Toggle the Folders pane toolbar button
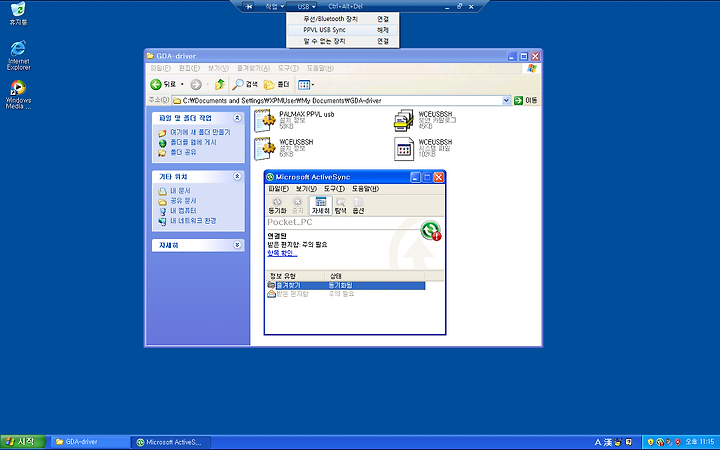 click(x=276, y=84)
